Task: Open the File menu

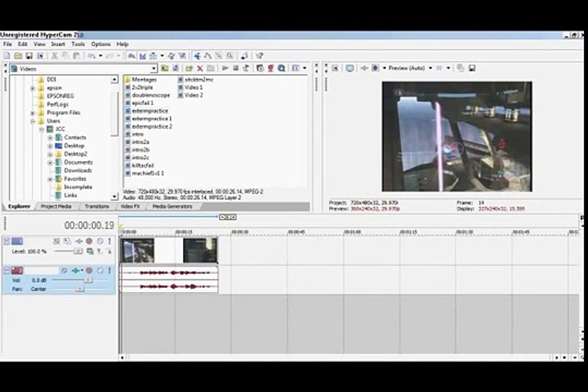Action: coord(8,44)
